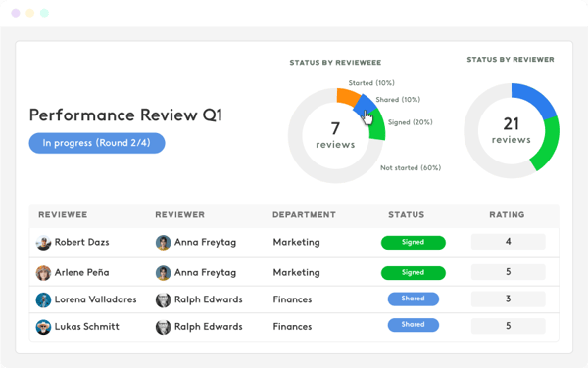The width and height of the screenshot is (588, 368).
Task: Click Finances department in Lukas Schmitt row
Action: point(292,327)
